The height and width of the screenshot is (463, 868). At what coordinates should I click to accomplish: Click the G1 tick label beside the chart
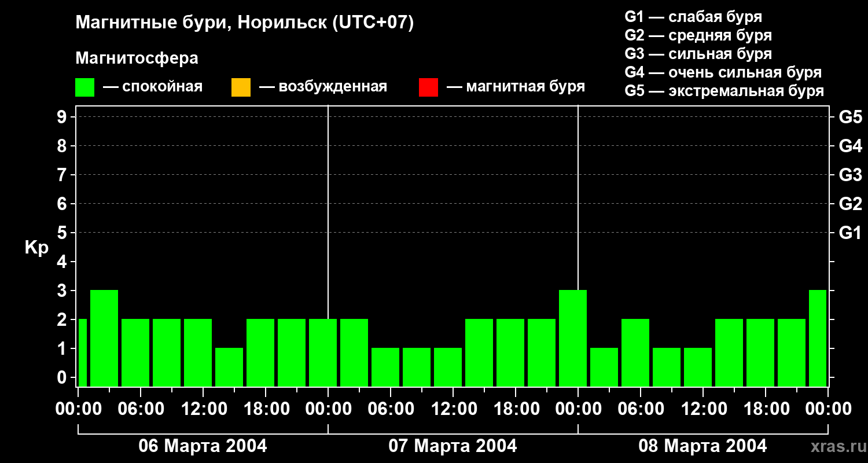click(x=850, y=233)
